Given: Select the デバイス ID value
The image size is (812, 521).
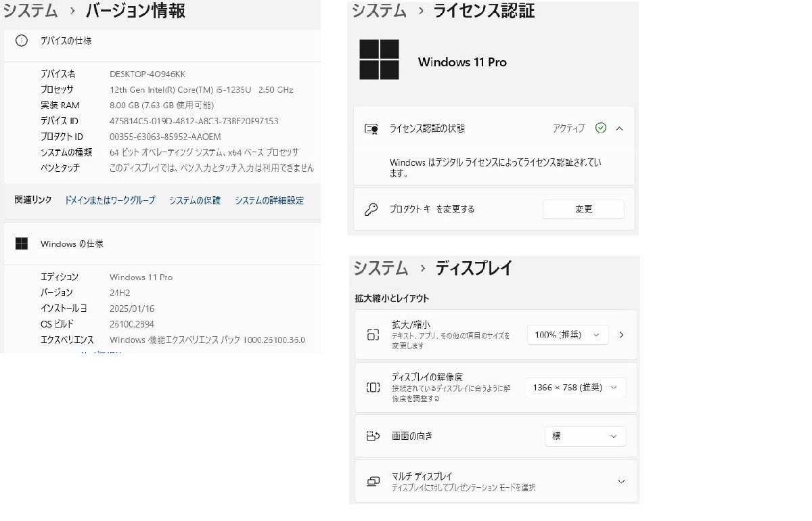Looking at the screenshot, I should tap(194, 121).
